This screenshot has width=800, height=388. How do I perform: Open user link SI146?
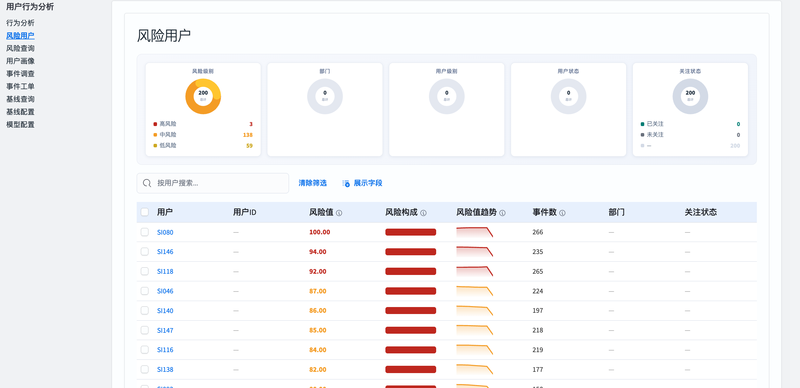tap(165, 252)
